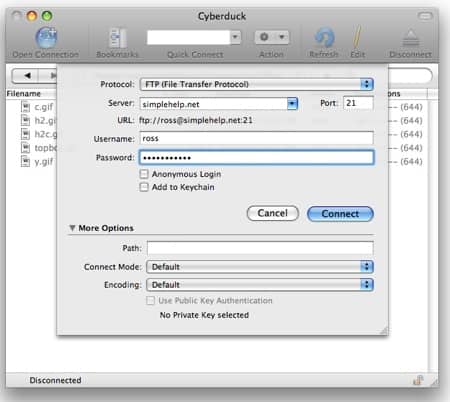Viewport: 450px width, 402px height.
Task: Click the Username field containing ross
Action: pyautogui.click(x=256, y=138)
